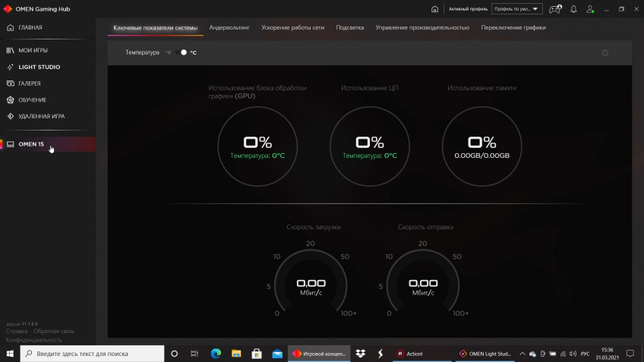Expand hidden system tray icons
644x362 pixels.
[522, 354]
